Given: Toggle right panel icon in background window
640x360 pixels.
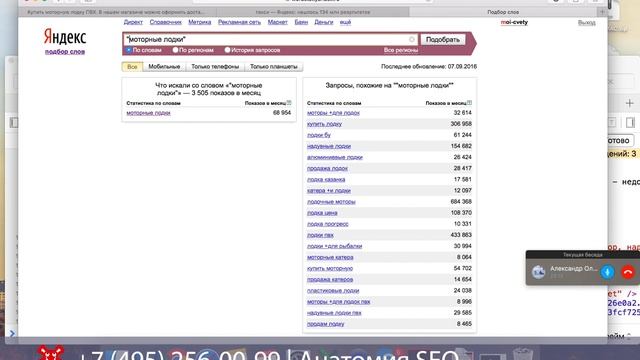Looking at the screenshot, I should [630, 122].
